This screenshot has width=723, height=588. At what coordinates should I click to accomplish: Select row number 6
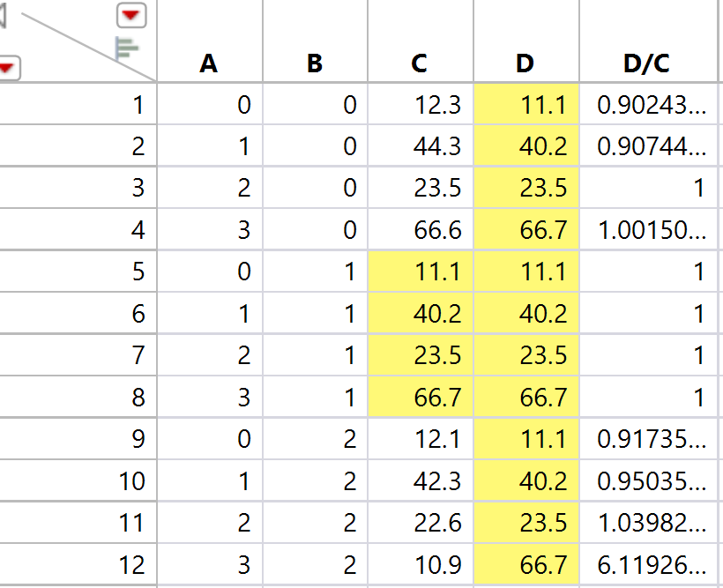pos(78,314)
